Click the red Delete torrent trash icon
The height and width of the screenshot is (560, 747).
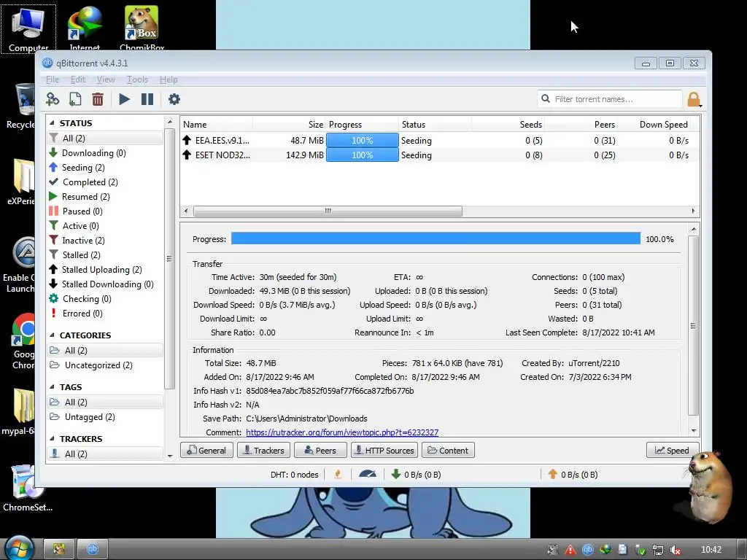[98, 99]
